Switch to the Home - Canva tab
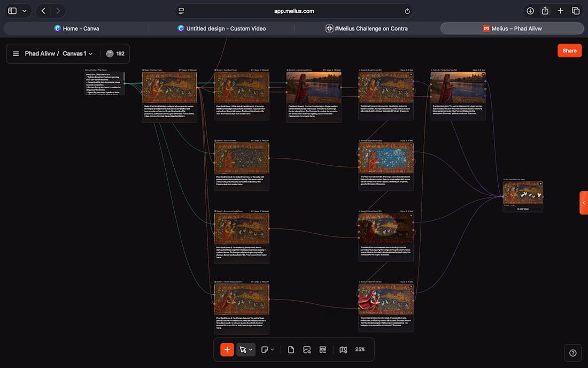 point(76,28)
